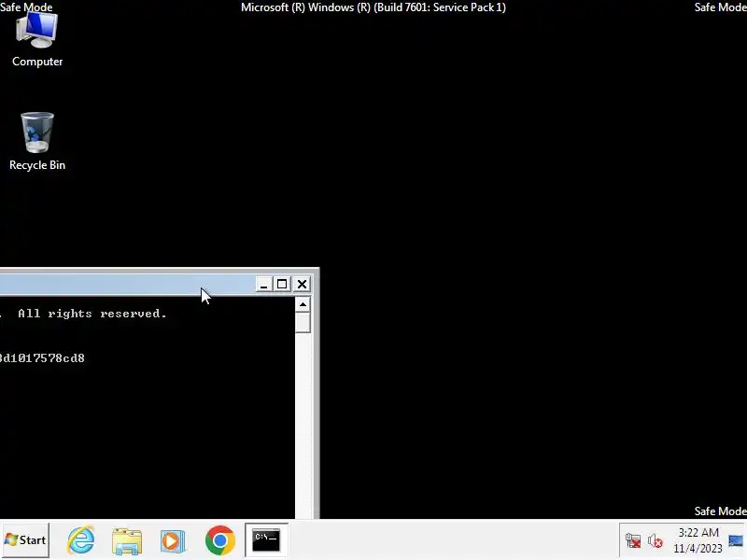Click the "d1017578cd8" console output text
The width and height of the screenshot is (747, 560).
coord(42,358)
